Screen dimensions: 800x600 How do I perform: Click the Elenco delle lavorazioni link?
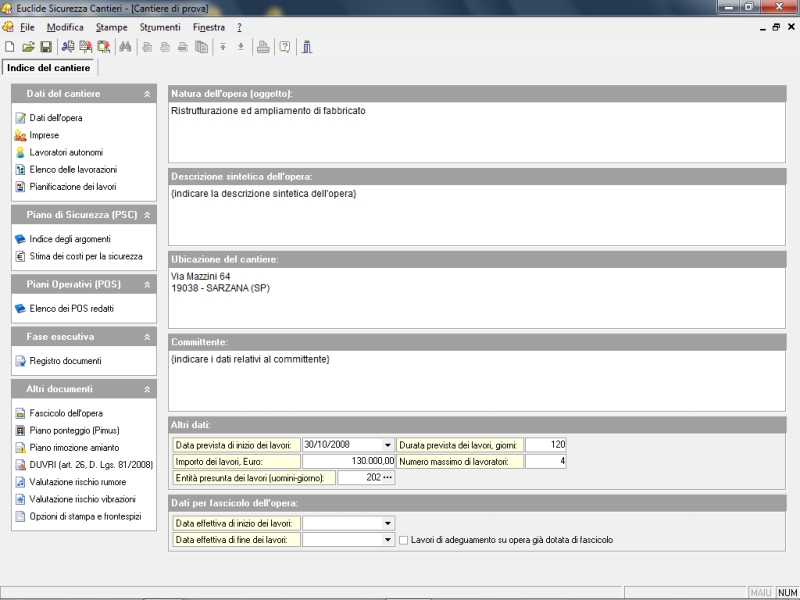[73, 169]
